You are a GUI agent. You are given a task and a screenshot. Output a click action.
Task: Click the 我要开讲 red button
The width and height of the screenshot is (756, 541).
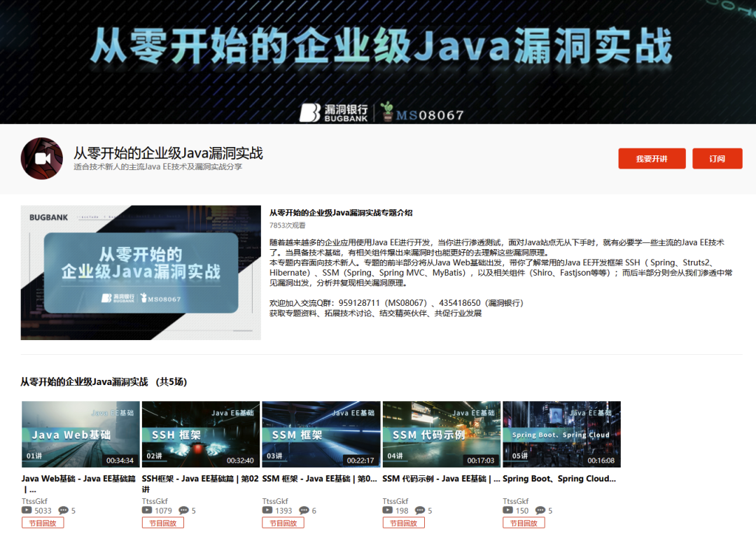pos(652,159)
